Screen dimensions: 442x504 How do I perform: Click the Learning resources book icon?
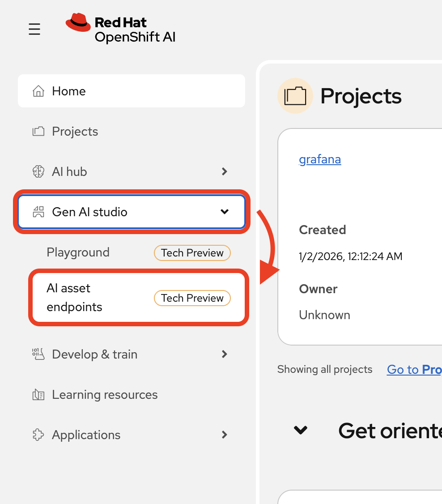(x=38, y=394)
